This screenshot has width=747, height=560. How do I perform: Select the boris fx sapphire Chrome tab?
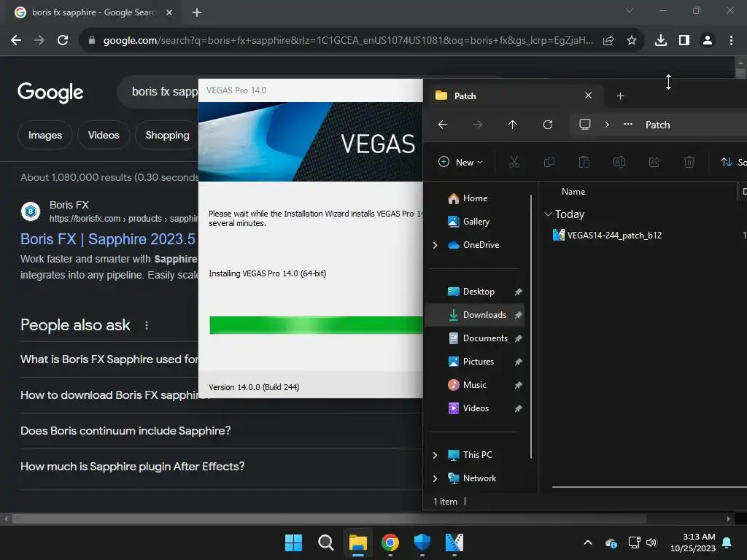point(93,12)
